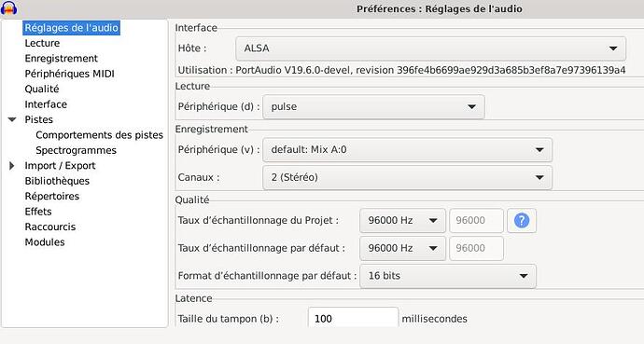Click the project sample rate 96000 field
Screen dimensions: 644x344
coord(476,221)
